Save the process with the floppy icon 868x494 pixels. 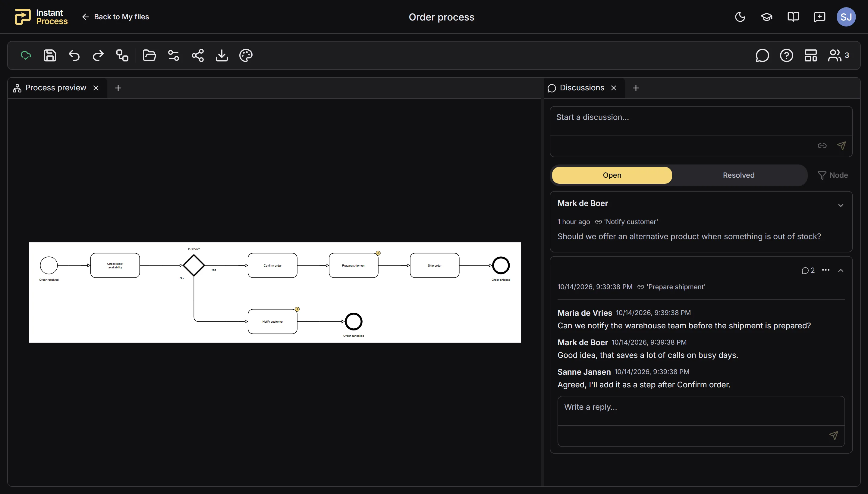pos(50,55)
